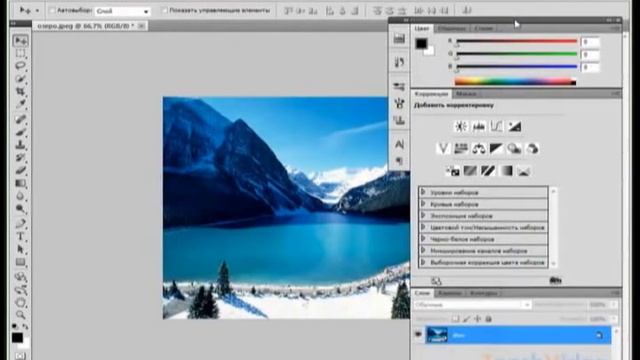Select the Rectangular Marquee tool
Screen dimensions: 640x360
[20, 53]
